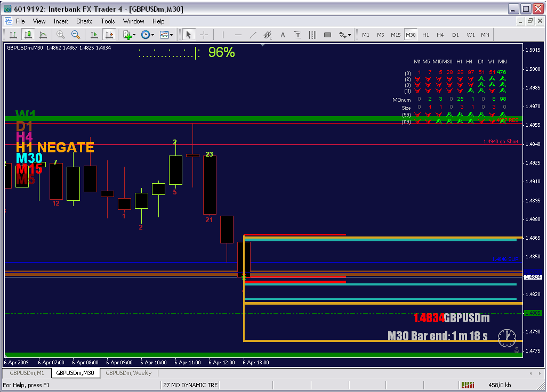Switch timeframe to M15

[396, 35]
